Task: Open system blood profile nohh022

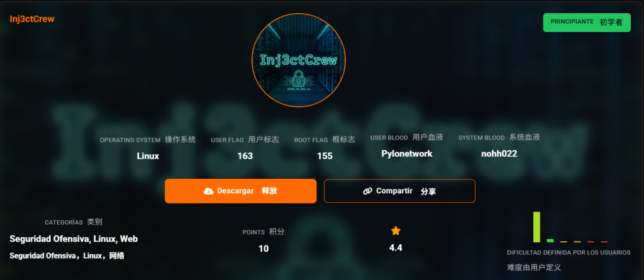Action: [499, 154]
